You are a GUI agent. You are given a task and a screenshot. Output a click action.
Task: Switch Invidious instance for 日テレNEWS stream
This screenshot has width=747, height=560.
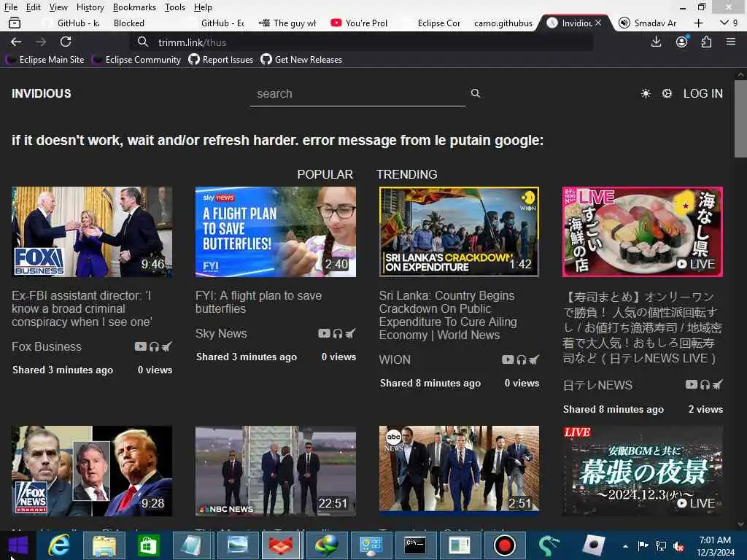pos(718,384)
